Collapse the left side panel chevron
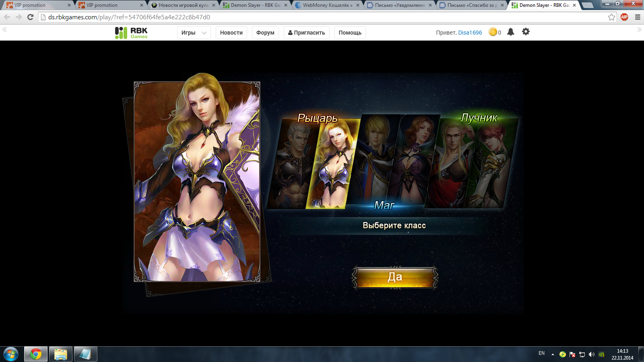 (x=4, y=29)
